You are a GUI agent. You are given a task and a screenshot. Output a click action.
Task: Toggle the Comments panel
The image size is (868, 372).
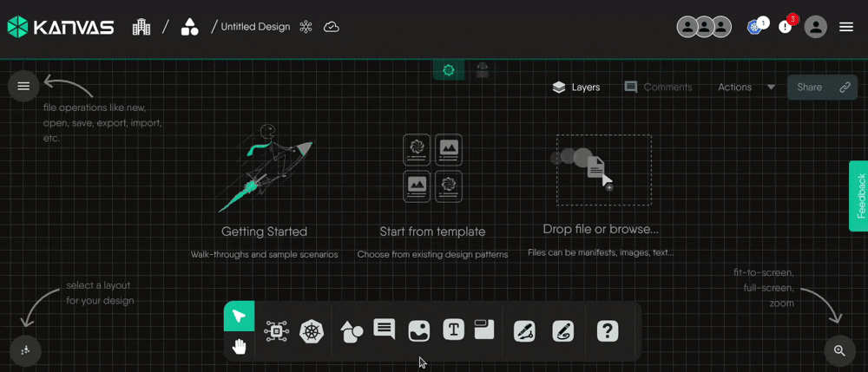tap(658, 88)
